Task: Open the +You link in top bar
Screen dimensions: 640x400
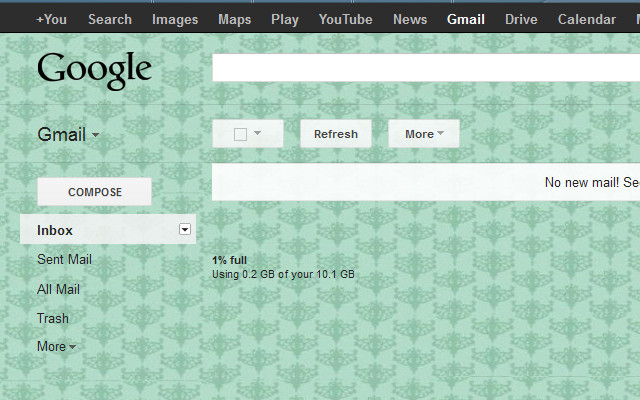Action: tap(51, 19)
